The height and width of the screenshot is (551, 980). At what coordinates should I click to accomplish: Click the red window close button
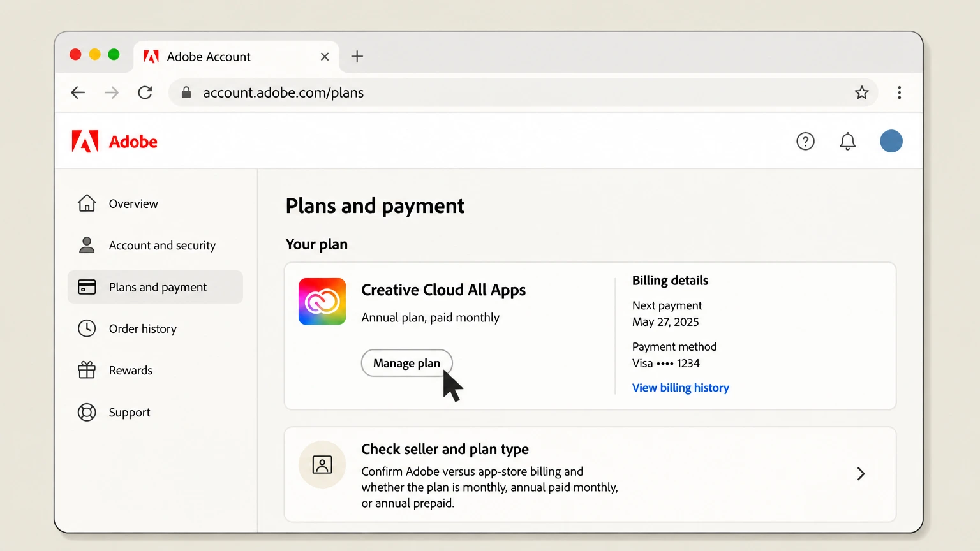tap(75, 55)
